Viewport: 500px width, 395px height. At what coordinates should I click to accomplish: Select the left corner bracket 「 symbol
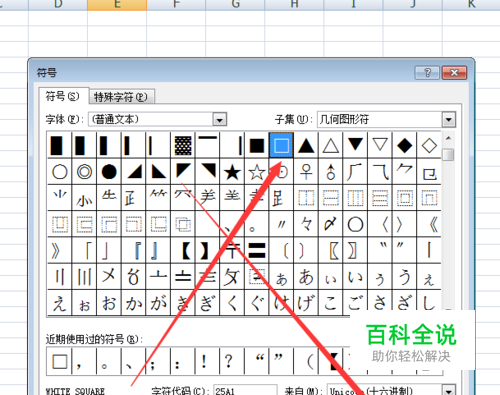click(x=84, y=251)
